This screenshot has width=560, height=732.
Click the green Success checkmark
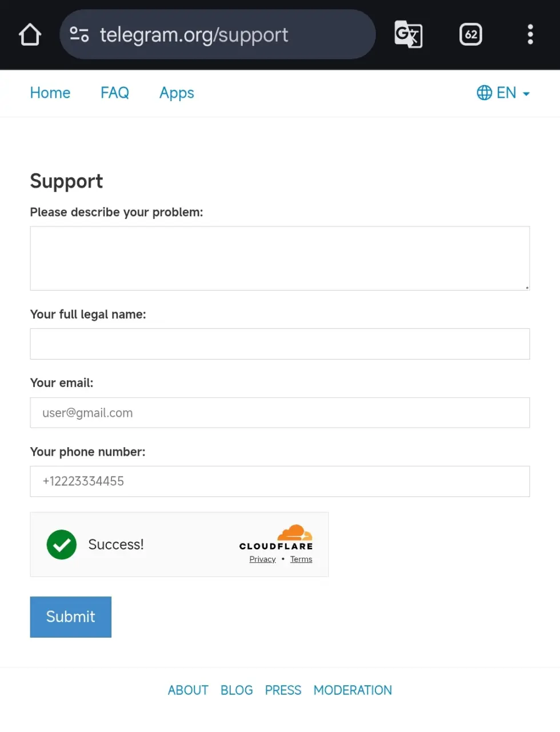[62, 544]
